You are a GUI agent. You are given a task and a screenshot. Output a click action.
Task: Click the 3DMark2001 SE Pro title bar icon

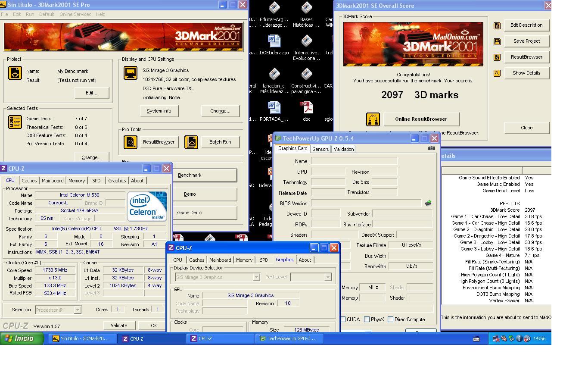(4, 5)
